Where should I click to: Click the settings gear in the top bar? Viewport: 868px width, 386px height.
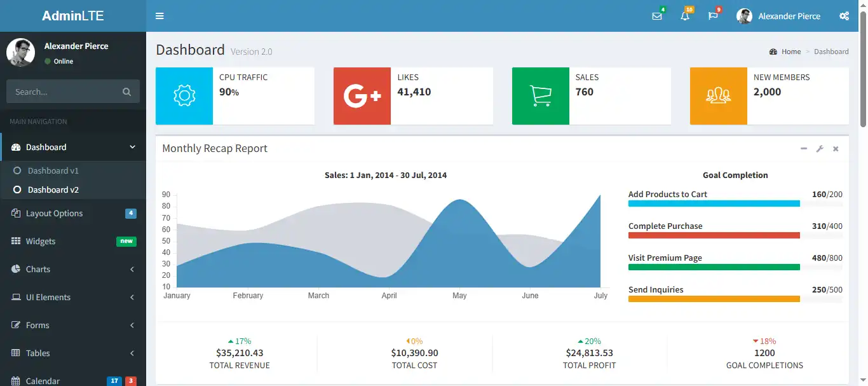click(x=844, y=16)
